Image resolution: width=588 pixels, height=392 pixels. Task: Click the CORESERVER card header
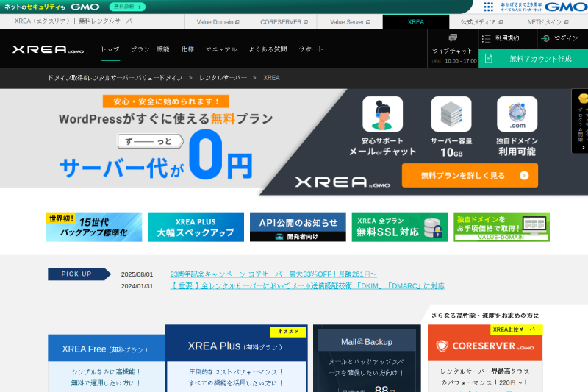point(485,343)
